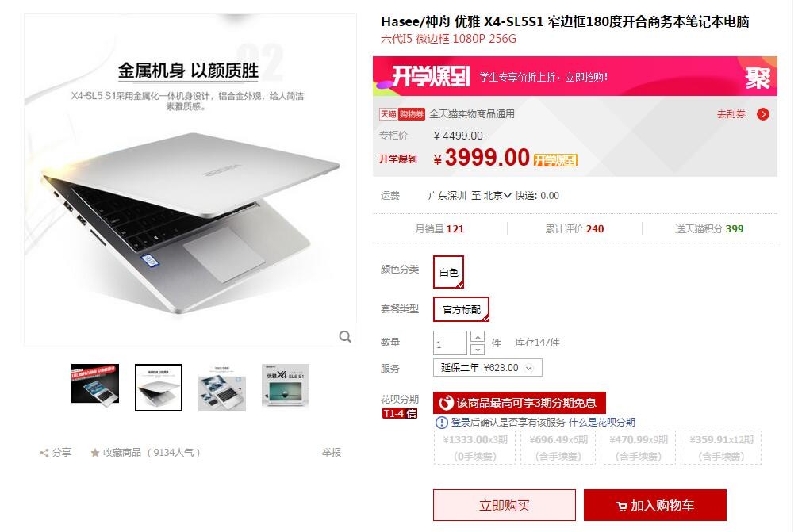Choose the ¥359.91x12期 installment plan
The width and height of the screenshot is (802, 532).
721,447
